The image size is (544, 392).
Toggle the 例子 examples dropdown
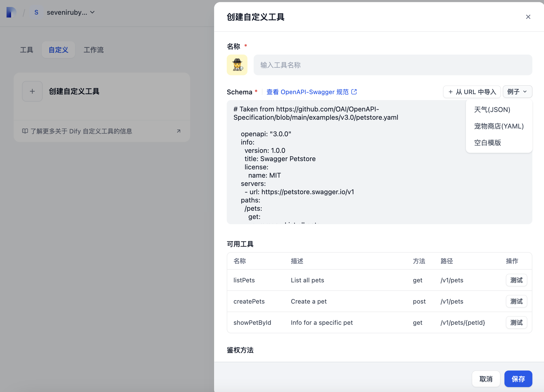tap(517, 92)
